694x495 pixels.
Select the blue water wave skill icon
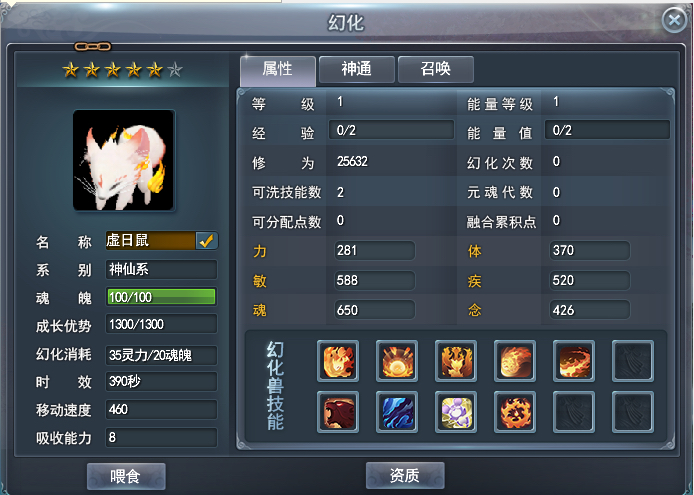click(x=397, y=412)
